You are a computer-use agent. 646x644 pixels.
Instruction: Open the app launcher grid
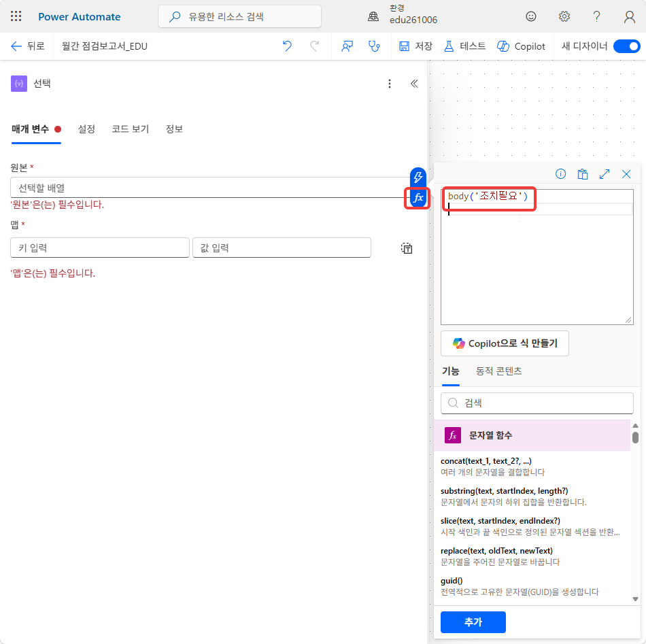pos(16,16)
